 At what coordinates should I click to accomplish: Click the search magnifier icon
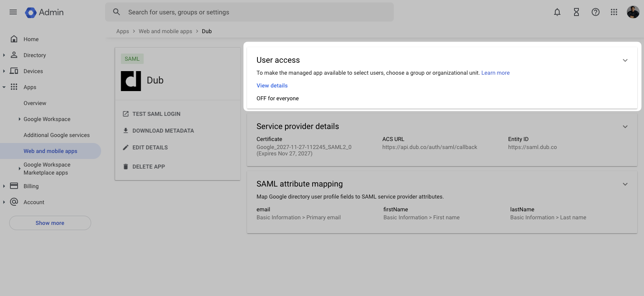point(117,12)
